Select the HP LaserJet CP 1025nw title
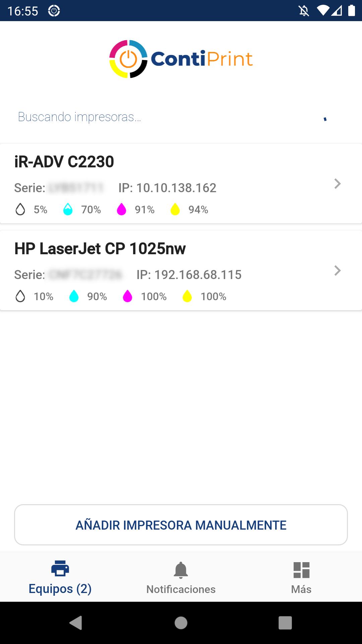This screenshot has width=362, height=644. coord(100,249)
